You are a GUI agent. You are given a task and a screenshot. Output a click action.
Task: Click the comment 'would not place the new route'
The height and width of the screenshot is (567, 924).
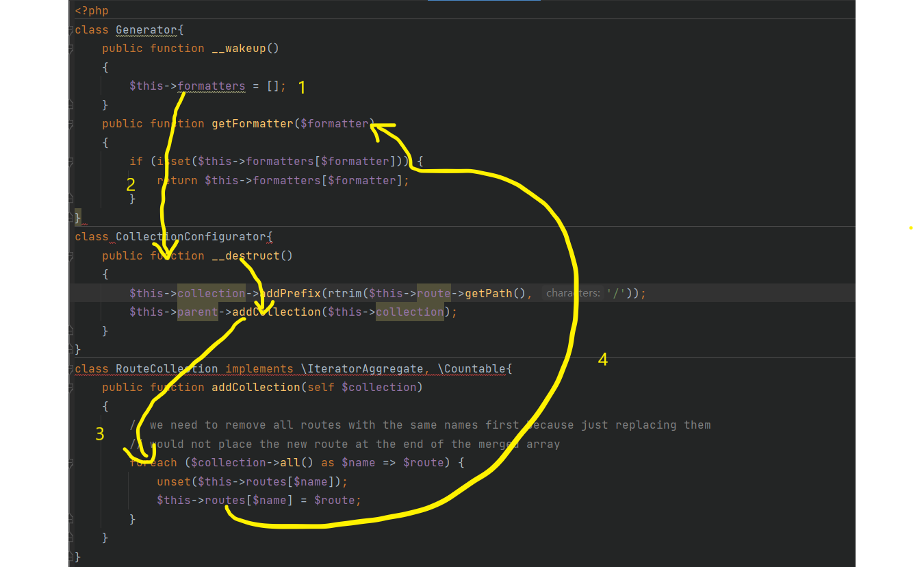(345, 444)
